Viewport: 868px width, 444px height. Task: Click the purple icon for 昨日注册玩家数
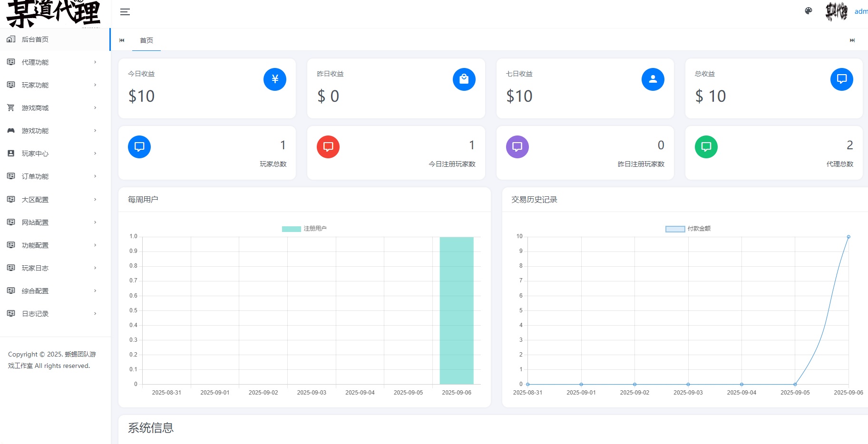click(x=517, y=147)
